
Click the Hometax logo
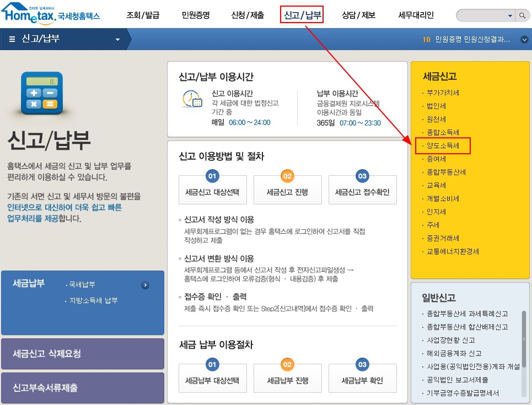51,14
